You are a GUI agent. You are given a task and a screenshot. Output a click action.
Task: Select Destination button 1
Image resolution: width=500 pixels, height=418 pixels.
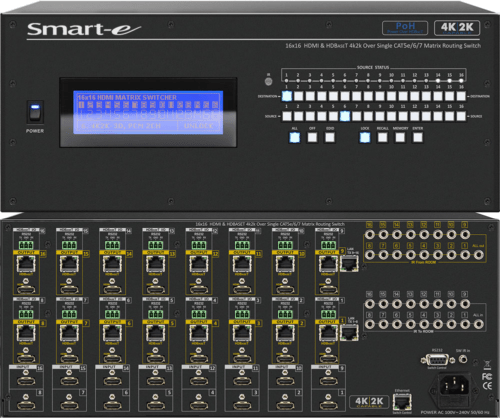click(287, 96)
